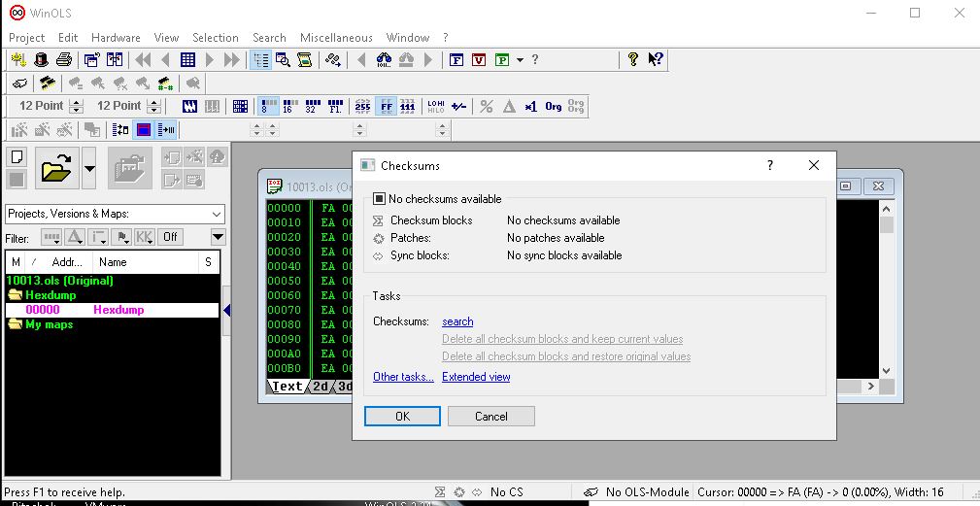The height and width of the screenshot is (506, 980).
Task: Click the Org original values icon
Action: click(x=553, y=106)
